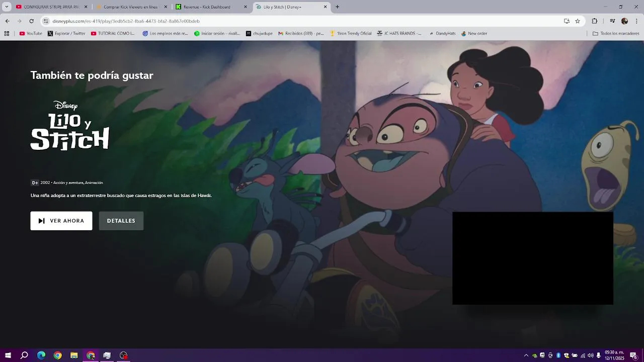Close the Revenue - Kick Dashboard tab

click(246, 7)
